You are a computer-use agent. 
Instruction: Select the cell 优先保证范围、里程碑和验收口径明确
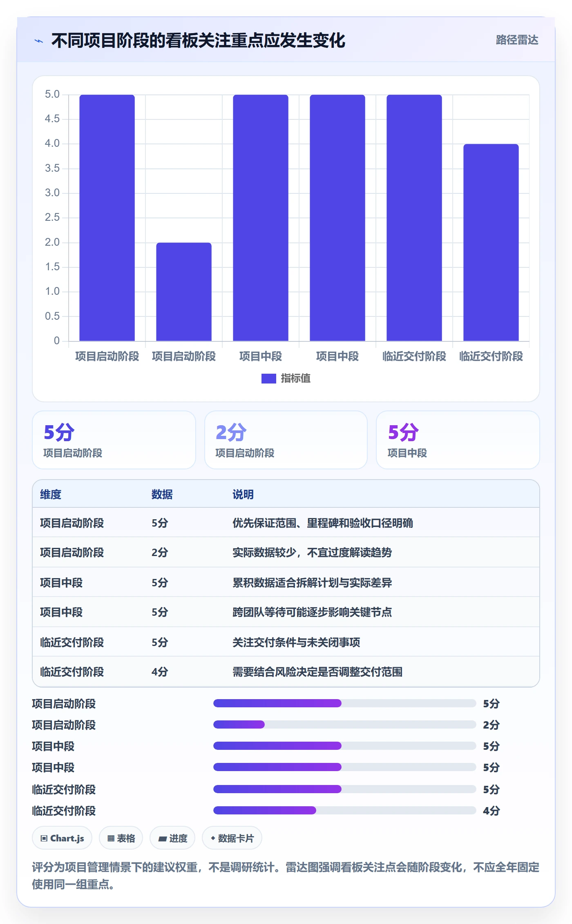tap(323, 523)
